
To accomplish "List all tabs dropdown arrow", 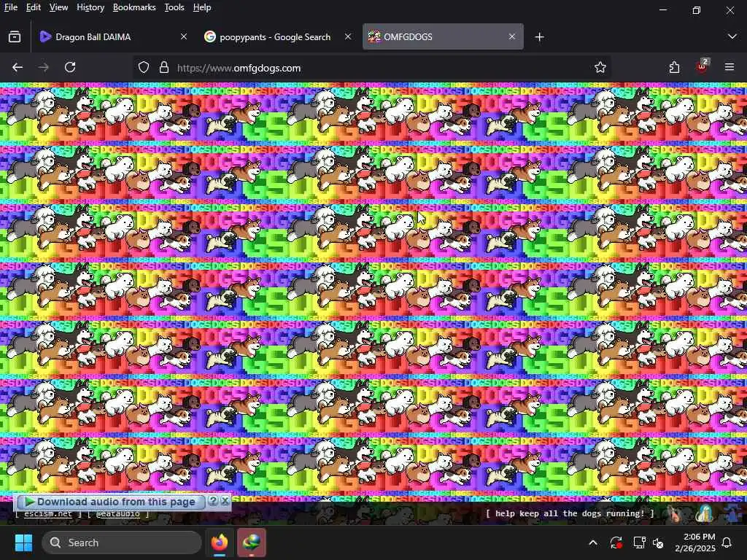I will point(732,36).
